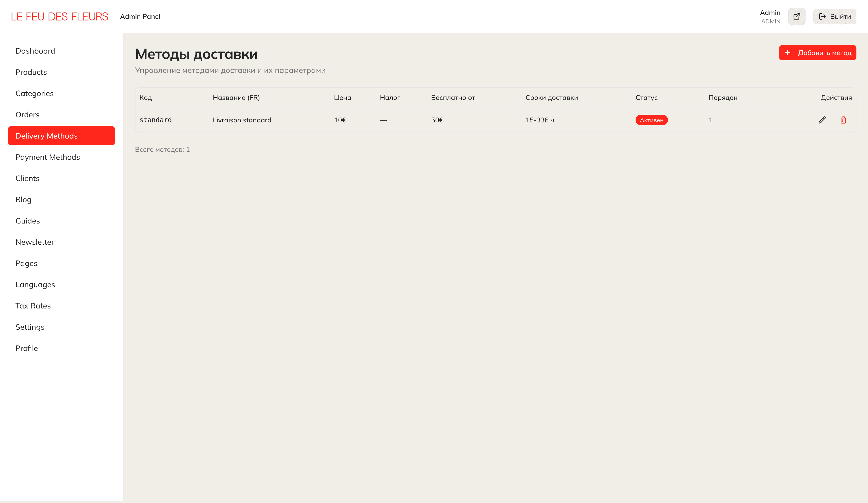Click the LE FEU DES FLEURS logo
Viewport: 868px width, 503px height.
click(59, 17)
